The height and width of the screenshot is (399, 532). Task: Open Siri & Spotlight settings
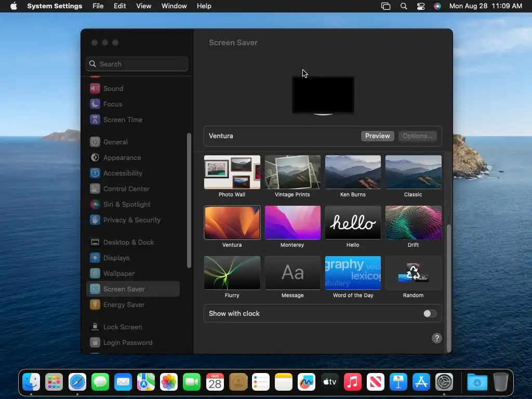(132, 205)
